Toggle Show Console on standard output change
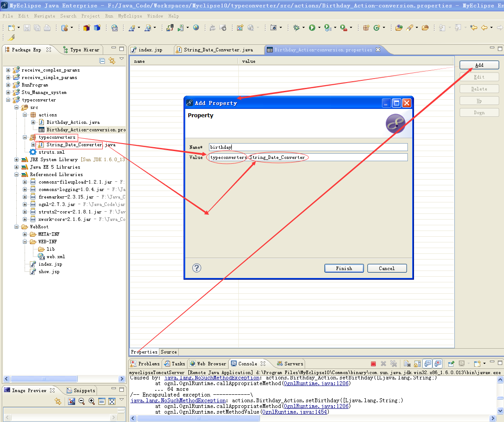Screen dimensions: 504x422 428,364
